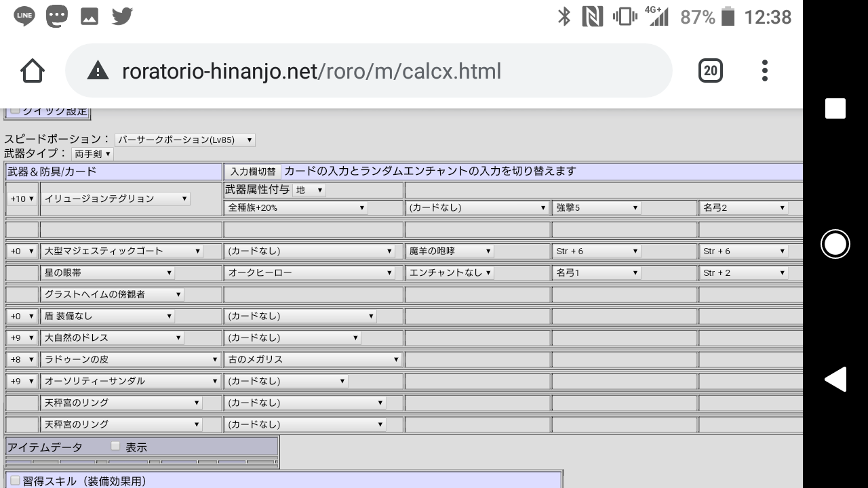Expand the 武器タイプ 両手剣 dropdown

tap(92, 154)
